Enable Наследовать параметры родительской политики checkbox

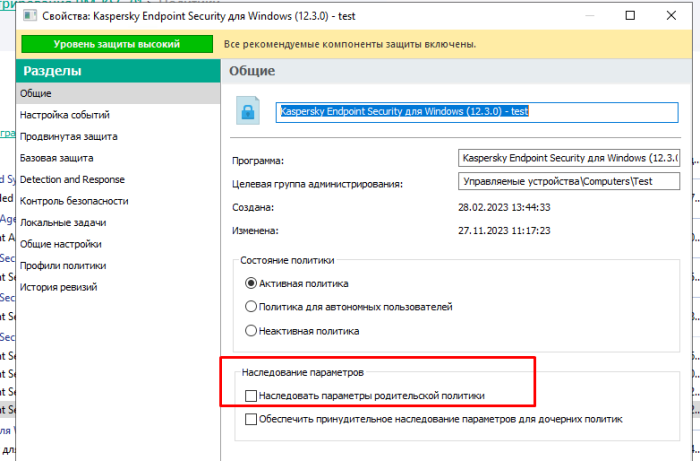251,396
